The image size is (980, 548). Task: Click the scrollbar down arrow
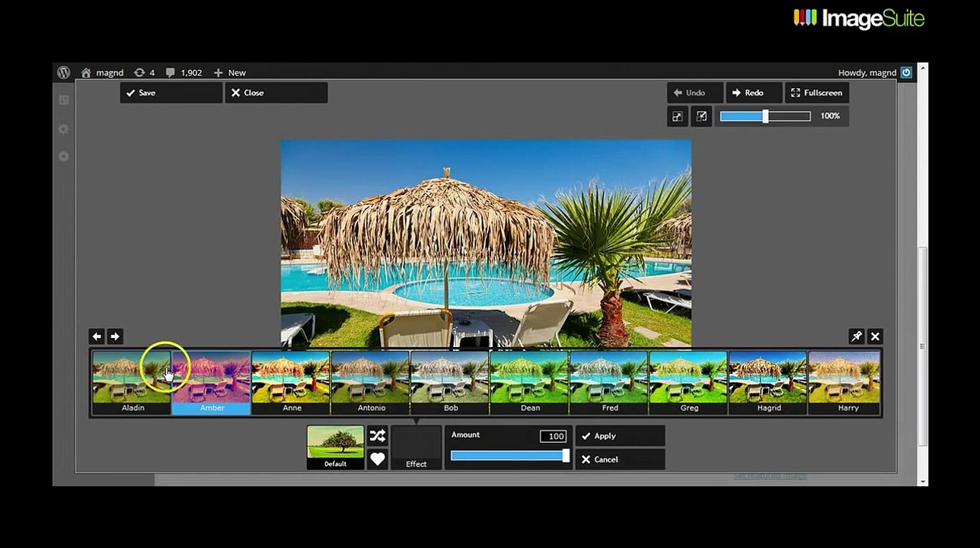tap(923, 481)
